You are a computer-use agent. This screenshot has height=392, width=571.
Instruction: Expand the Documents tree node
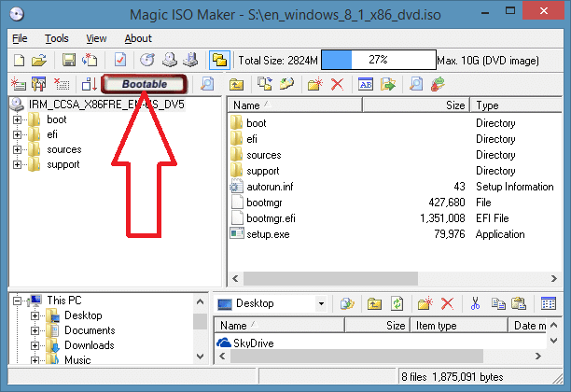point(35,330)
